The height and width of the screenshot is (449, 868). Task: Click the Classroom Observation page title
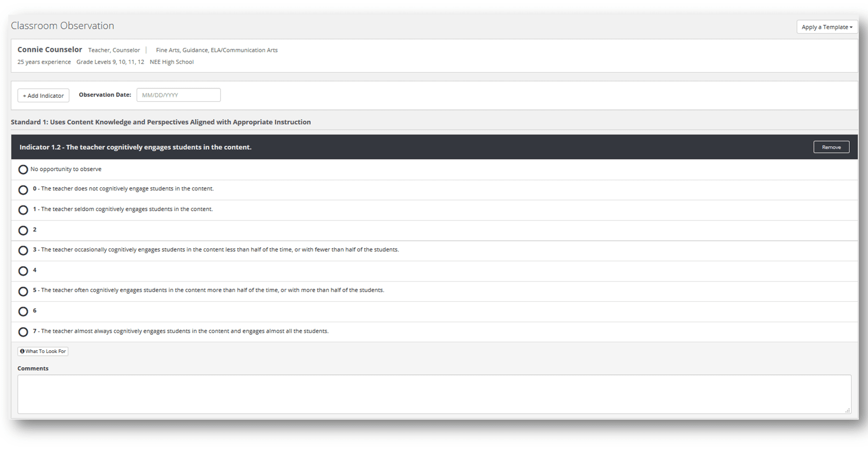pyautogui.click(x=62, y=26)
